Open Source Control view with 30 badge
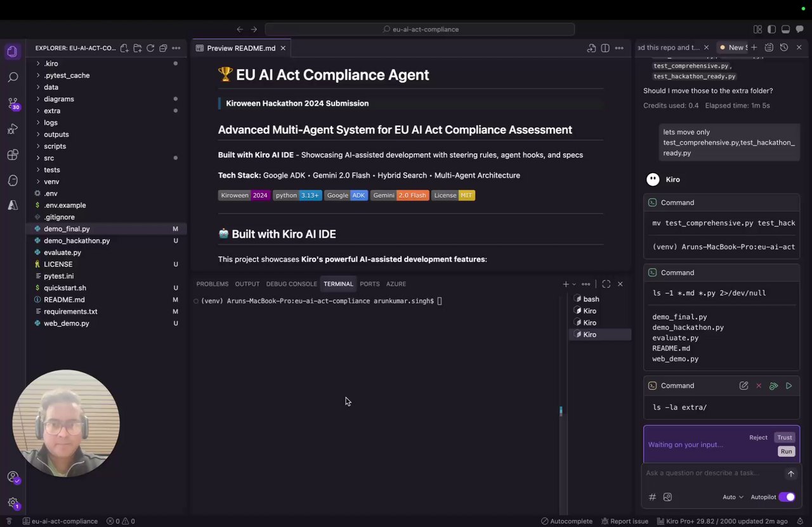 click(x=13, y=103)
